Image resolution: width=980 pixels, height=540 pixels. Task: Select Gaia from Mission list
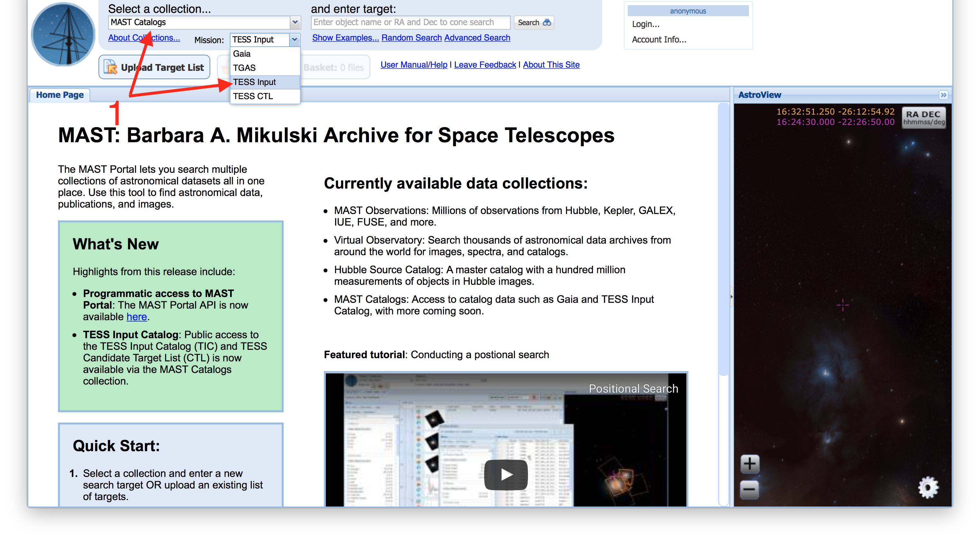click(265, 54)
